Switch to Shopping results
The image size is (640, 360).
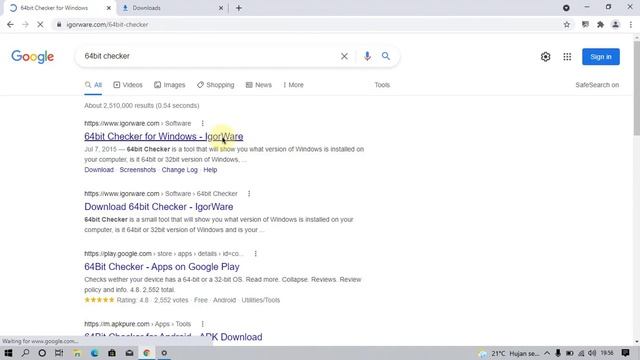[x=216, y=85]
